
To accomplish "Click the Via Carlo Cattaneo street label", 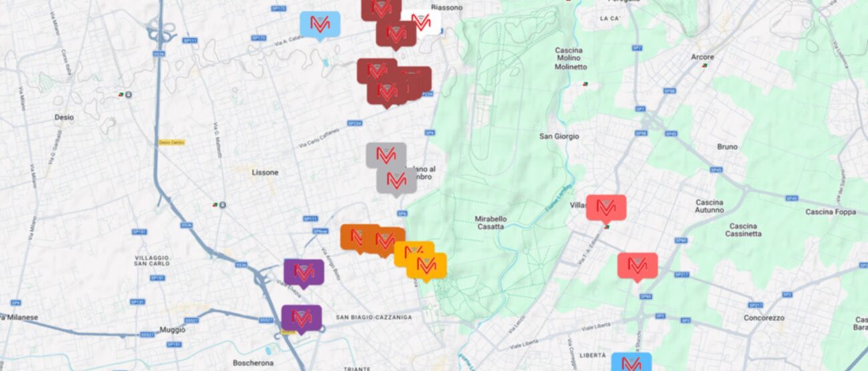I will click(x=320, y=138).
